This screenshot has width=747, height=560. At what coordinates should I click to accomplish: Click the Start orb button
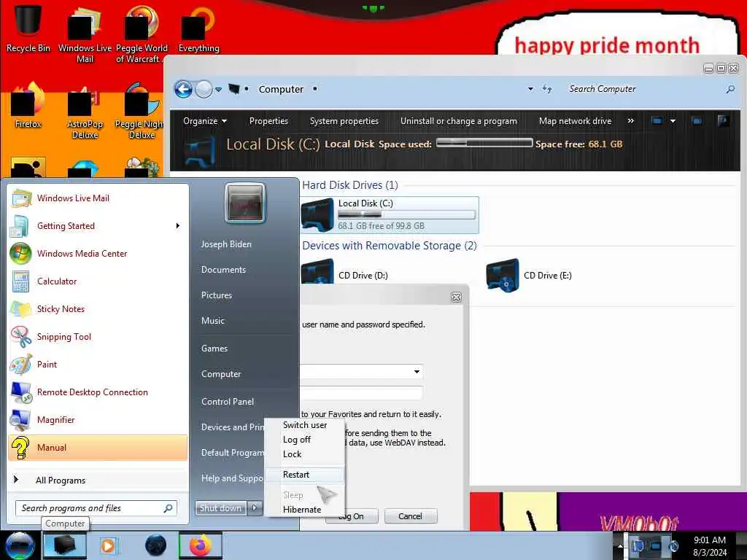point(20,545)
